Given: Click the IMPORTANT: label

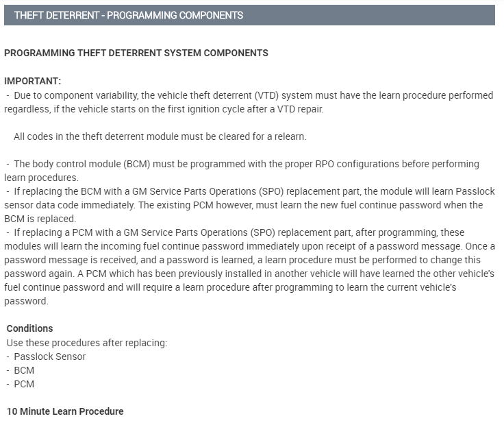Looking at the screenshot, I should pos(33,81).
